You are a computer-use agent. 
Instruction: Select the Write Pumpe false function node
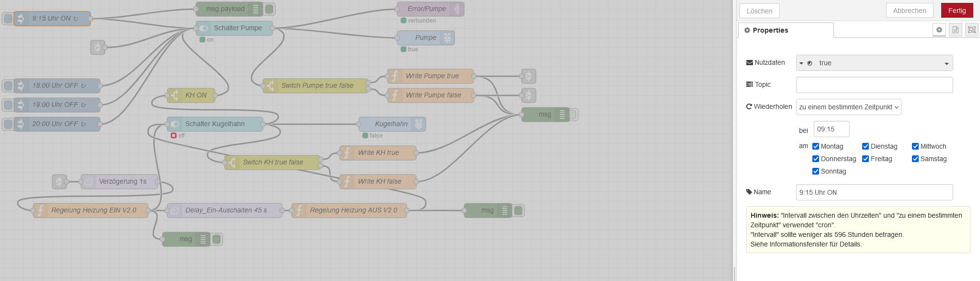point(431,95)
